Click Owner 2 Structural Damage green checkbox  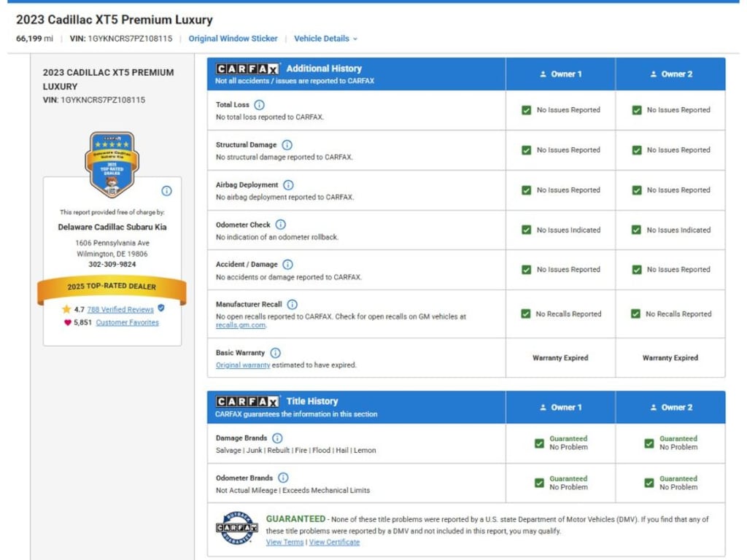point(636,150)
